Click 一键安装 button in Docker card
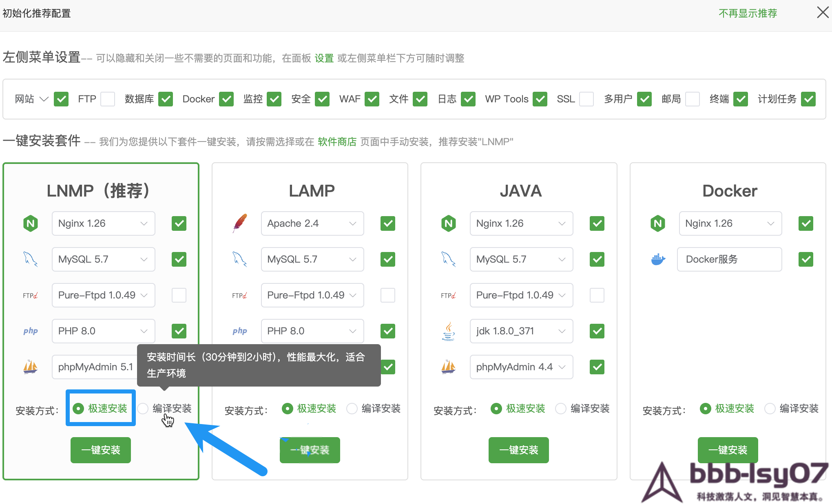This screenshot has height=504, width=832. click(x=728, y=450)
